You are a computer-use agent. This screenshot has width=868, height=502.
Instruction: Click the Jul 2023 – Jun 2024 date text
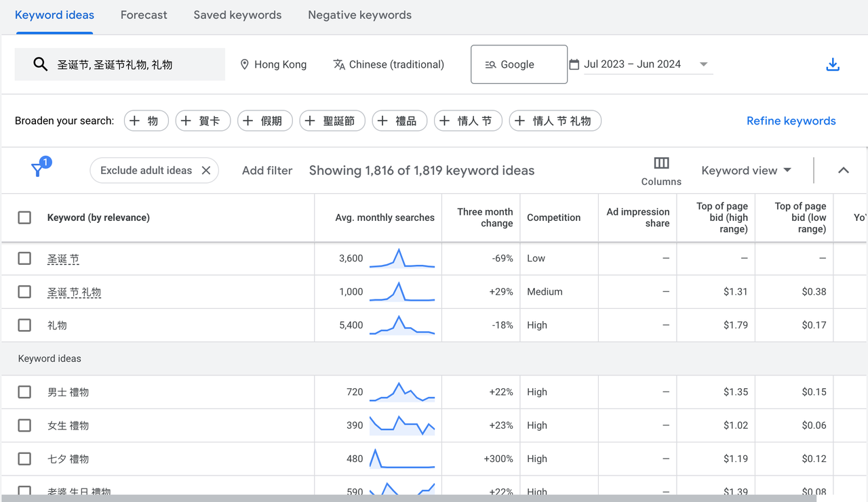click(x=632, y=64)
